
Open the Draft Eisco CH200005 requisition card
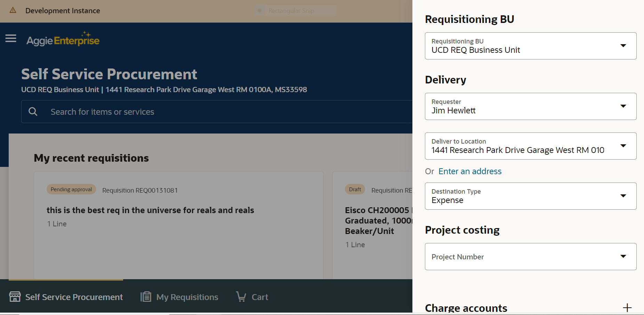(372, 225)
